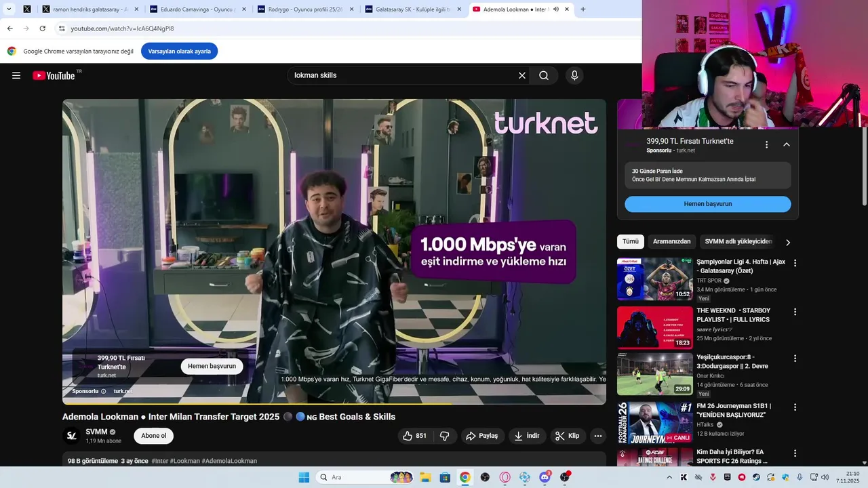The image size is (868, 488).
Task: Click the taskbar Ara search box
Action: pyautogui.click(x=366, y=477)
